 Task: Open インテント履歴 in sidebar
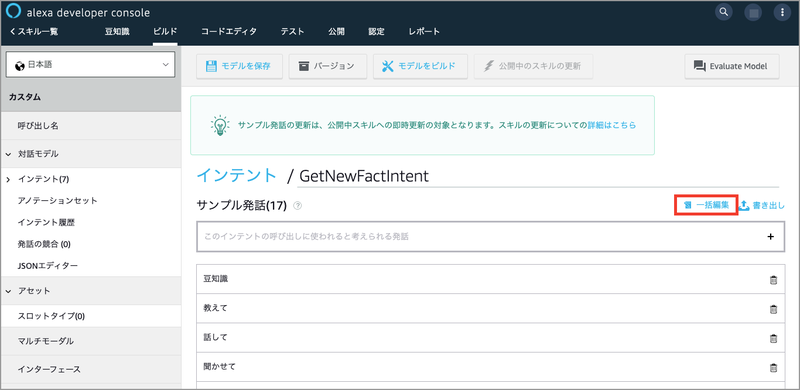[47, 223]
